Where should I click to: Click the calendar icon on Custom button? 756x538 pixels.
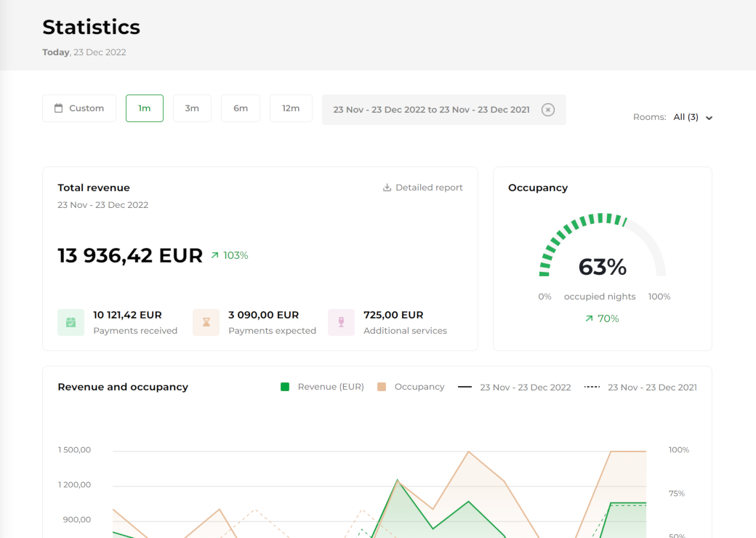pos(58,108)
